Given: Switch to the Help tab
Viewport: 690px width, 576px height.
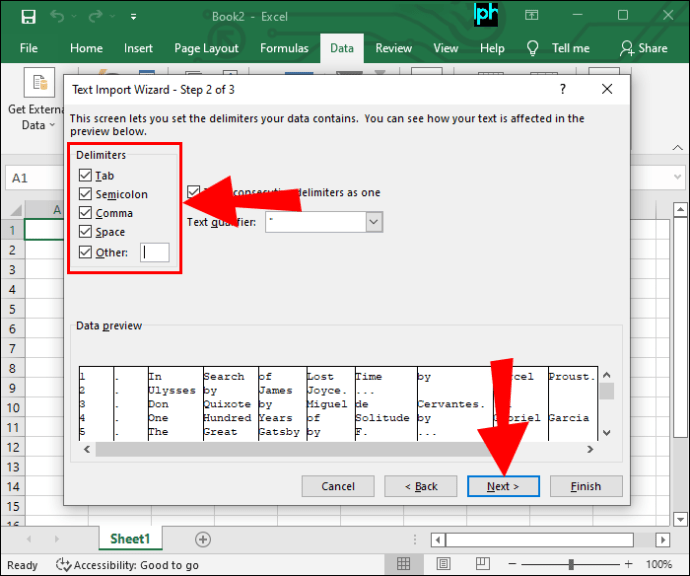Looking at the screenshot, I should [492, 48].
